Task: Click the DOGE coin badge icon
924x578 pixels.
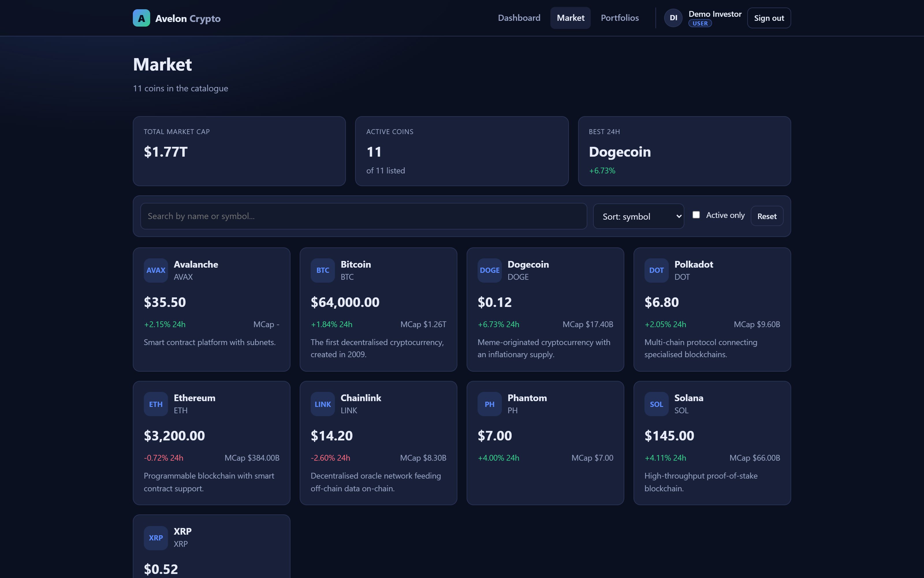Action: (x=489, y=270)
